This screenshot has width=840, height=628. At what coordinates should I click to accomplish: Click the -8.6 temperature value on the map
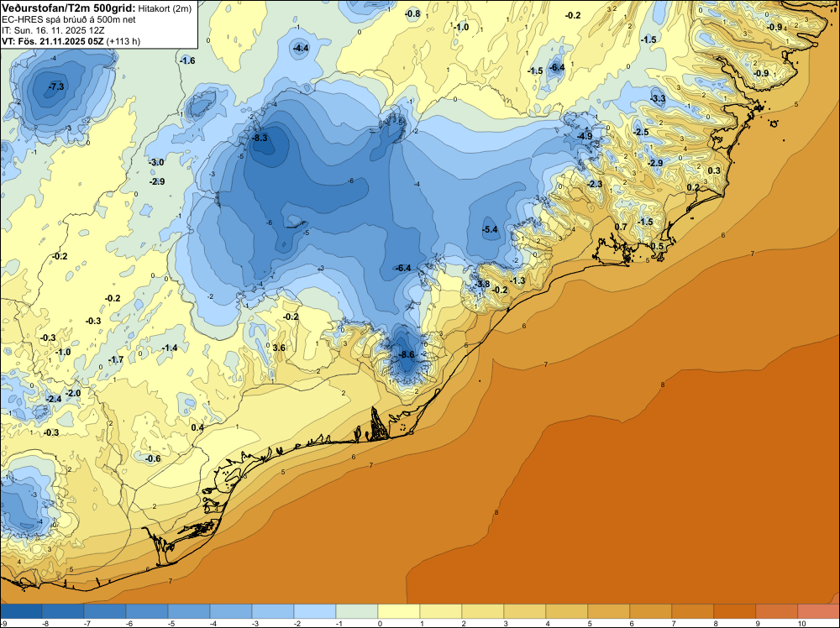coord(407,354)
